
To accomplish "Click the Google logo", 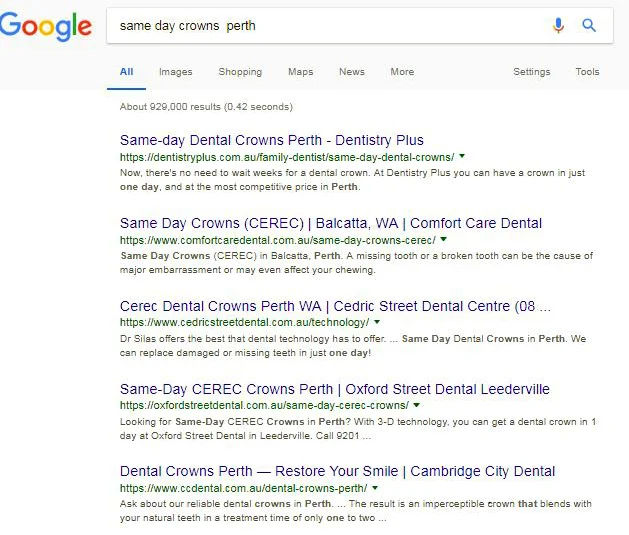I will 46,26.
